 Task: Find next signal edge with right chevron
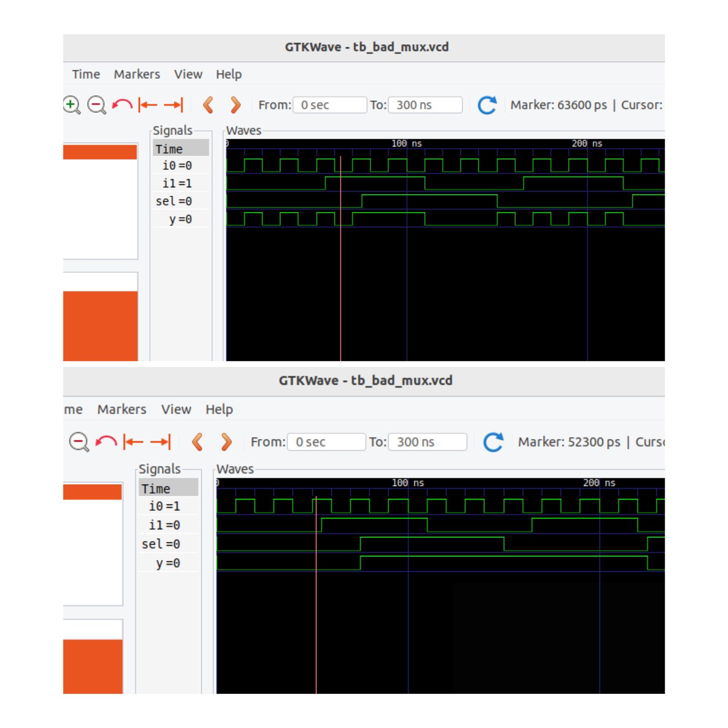point(235,105)
